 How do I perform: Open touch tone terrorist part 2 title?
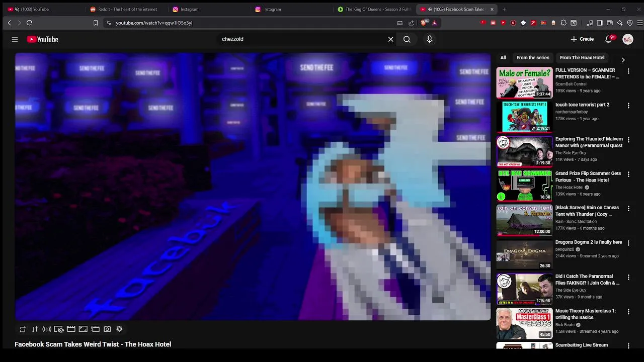click(x=582, y=105)
